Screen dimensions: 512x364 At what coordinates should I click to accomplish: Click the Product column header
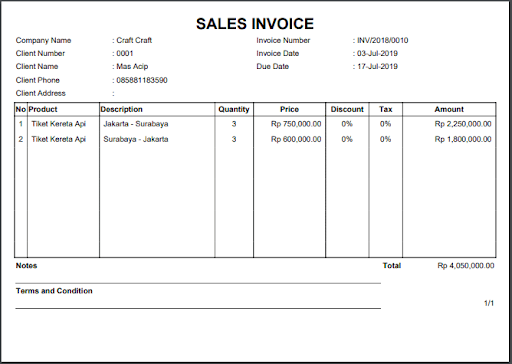coord(43,109)
